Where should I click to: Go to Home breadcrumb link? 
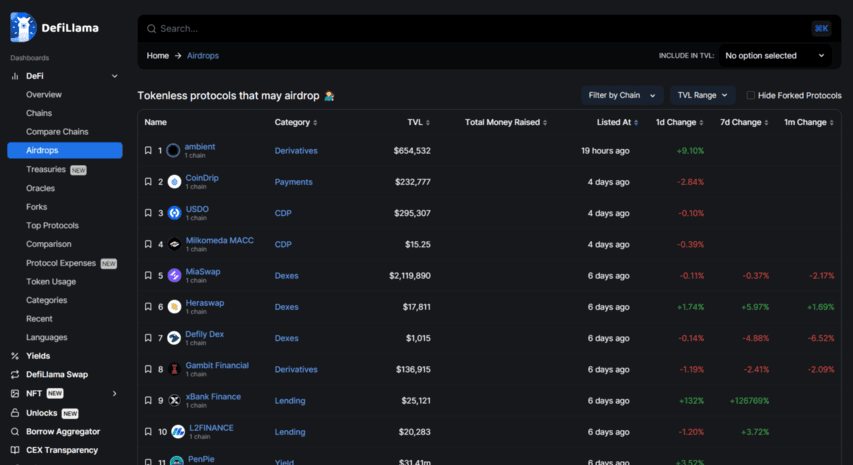click(158, 55)
